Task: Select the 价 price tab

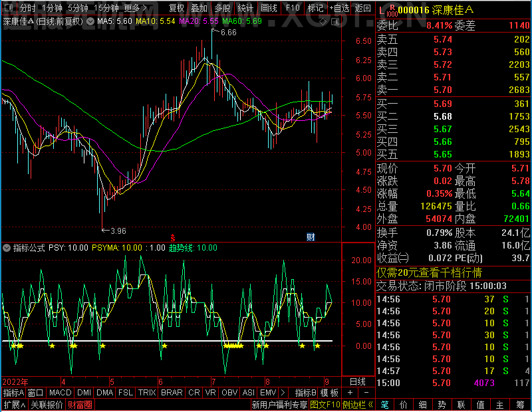Action: pos(404,405)
